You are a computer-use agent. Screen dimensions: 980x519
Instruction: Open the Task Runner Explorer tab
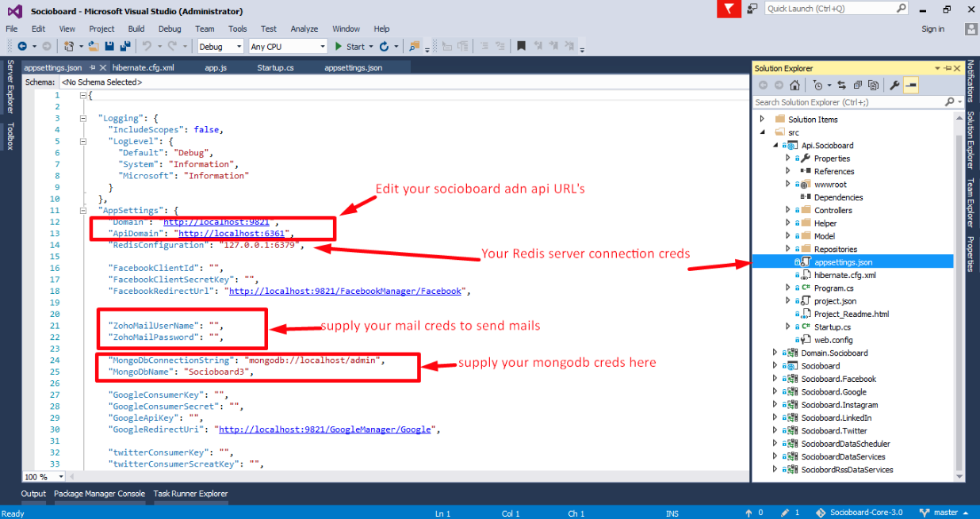tap(190, 494)
